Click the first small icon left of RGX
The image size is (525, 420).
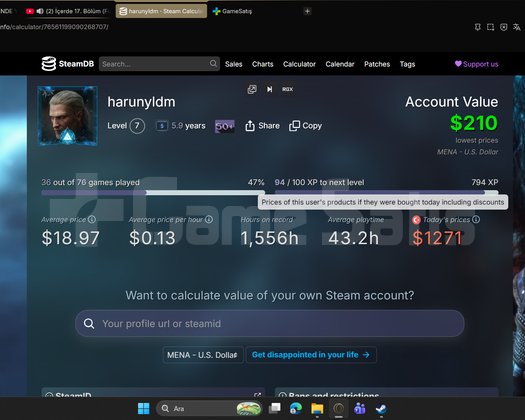point(252,89)
